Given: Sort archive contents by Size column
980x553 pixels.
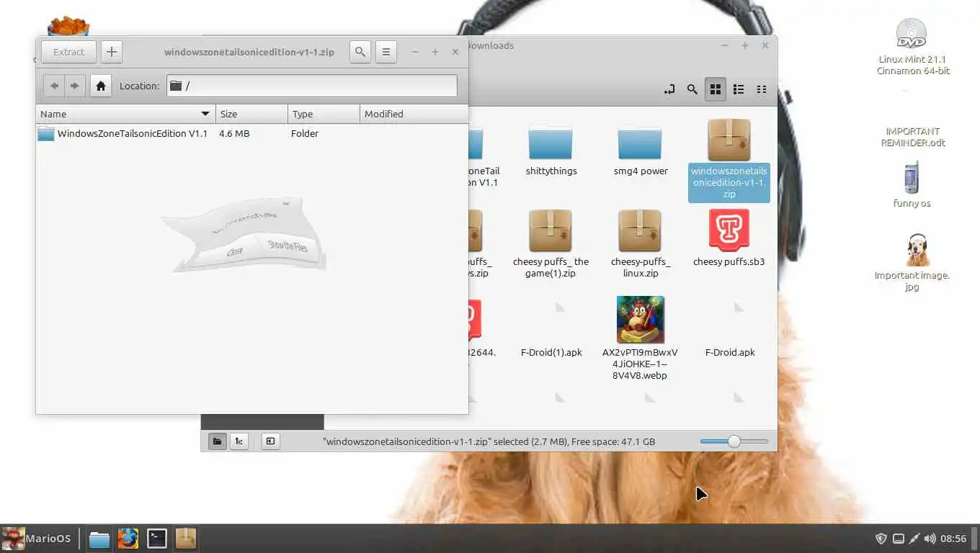Looking at the screenshot, I should coord(251,114).
